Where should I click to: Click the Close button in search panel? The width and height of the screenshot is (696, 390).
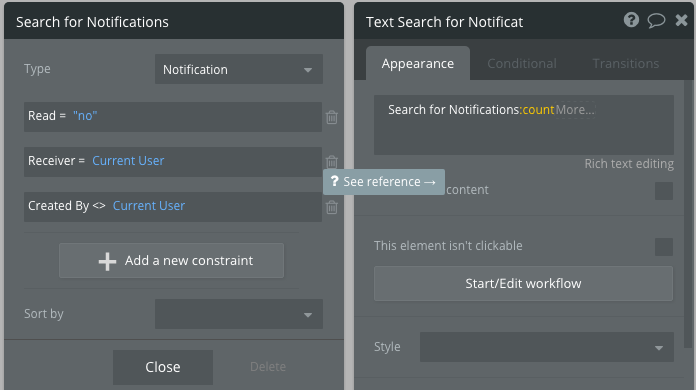[x=163, y=367]
